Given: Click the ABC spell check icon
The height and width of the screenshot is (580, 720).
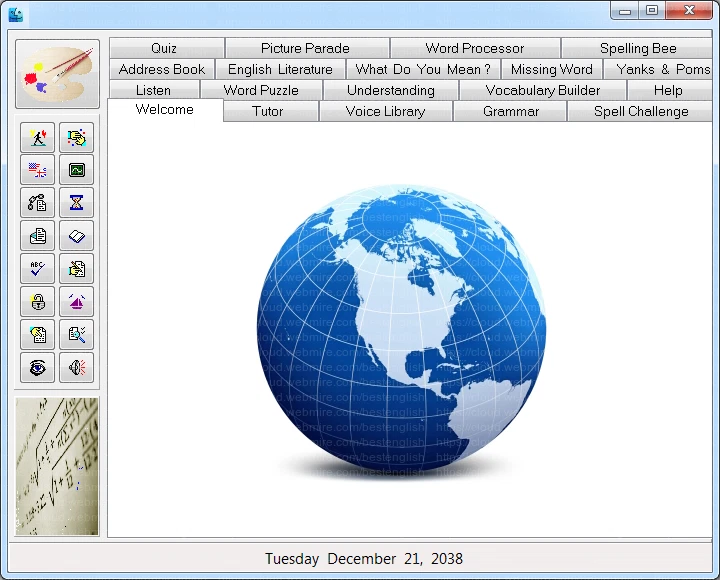Looking at the screenshot, I should (x=37, y=269).
